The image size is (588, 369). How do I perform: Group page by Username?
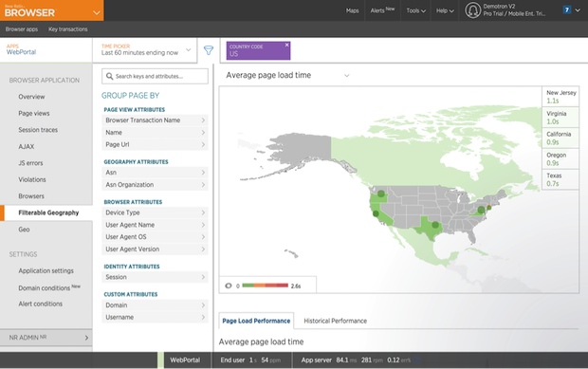(155, 317)
